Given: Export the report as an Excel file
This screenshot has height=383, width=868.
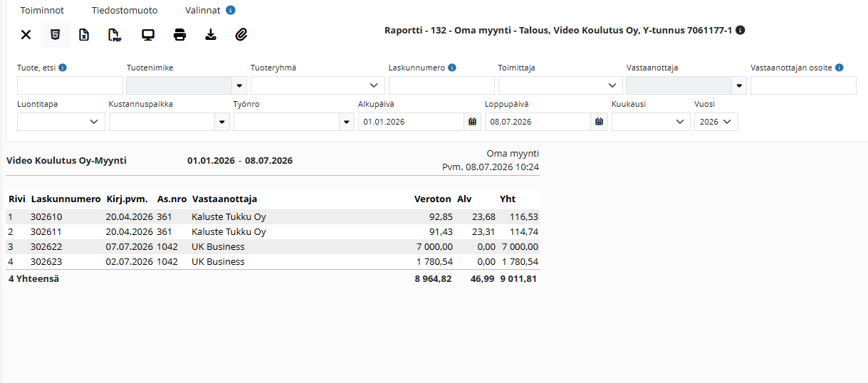Looking at the screenshot, I should tap(84, 35).
